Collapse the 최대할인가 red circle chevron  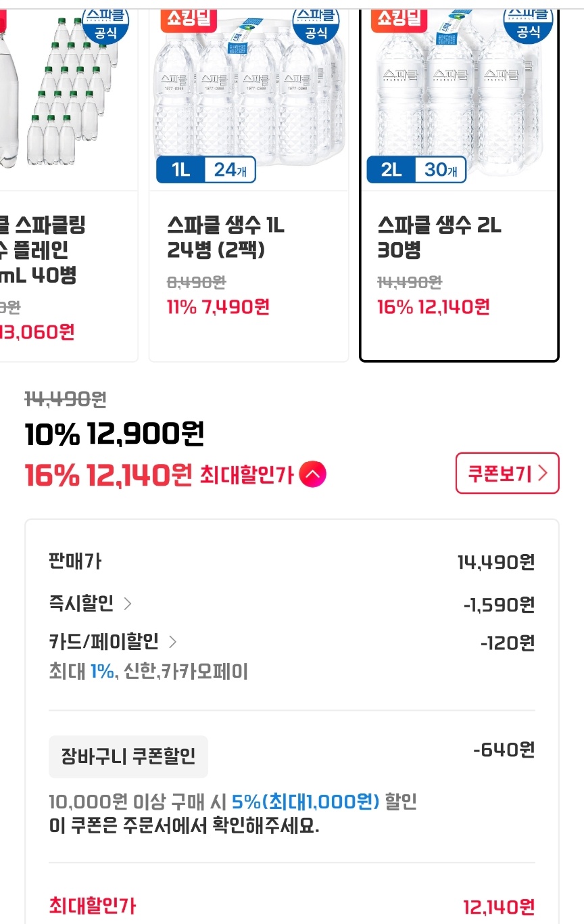pyautogui.click(x=312, y=474)
